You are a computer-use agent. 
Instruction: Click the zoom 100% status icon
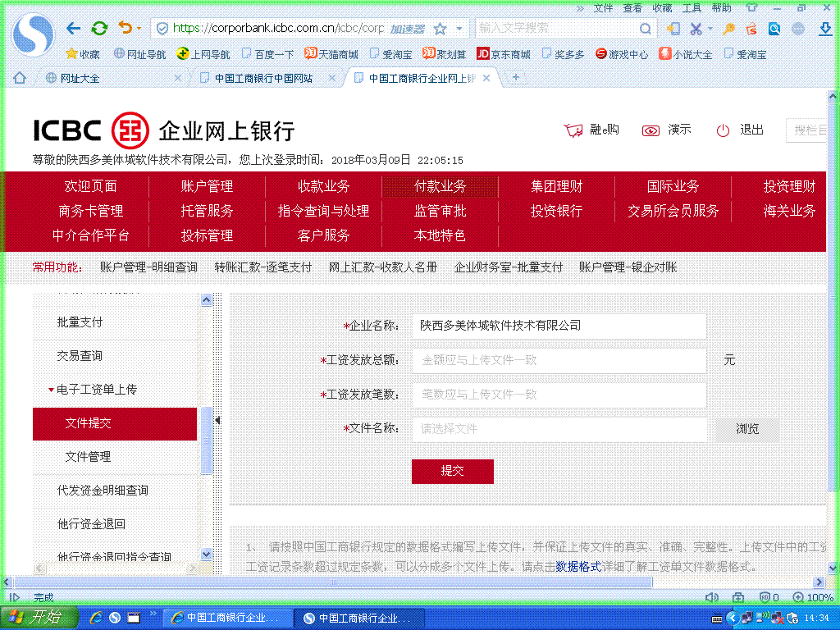coord(813,597)
